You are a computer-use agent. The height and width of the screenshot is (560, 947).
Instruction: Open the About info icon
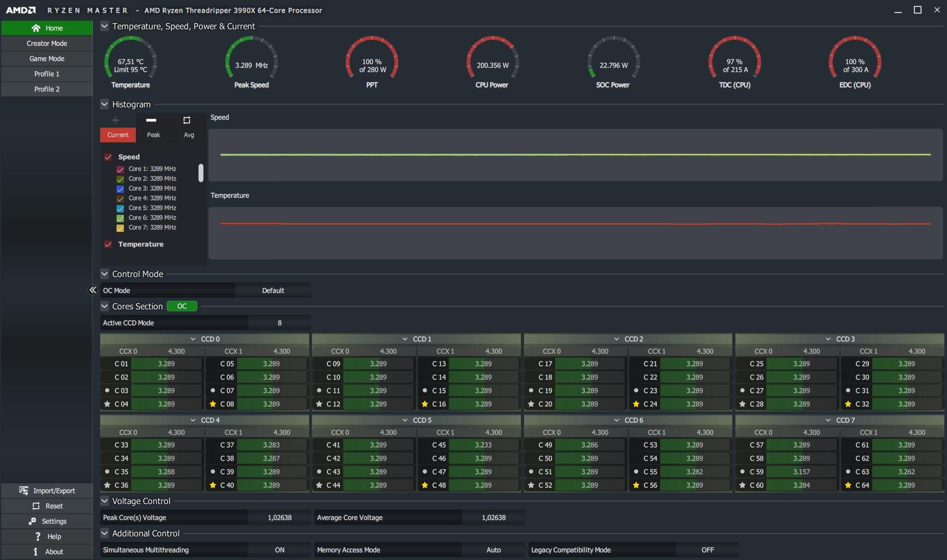coord(36,552)
